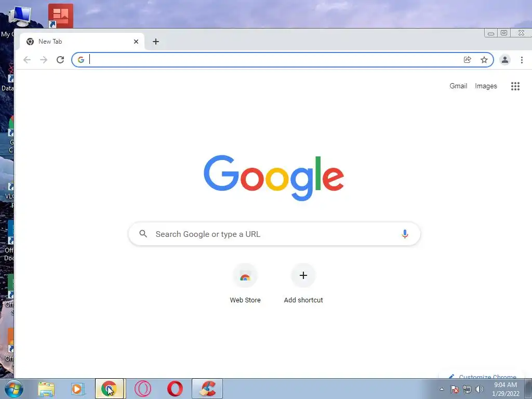The height and width of the screenshot is (399, 532).
Task: Start voice search with the microphone icon
Action: [x=405, y=234]
